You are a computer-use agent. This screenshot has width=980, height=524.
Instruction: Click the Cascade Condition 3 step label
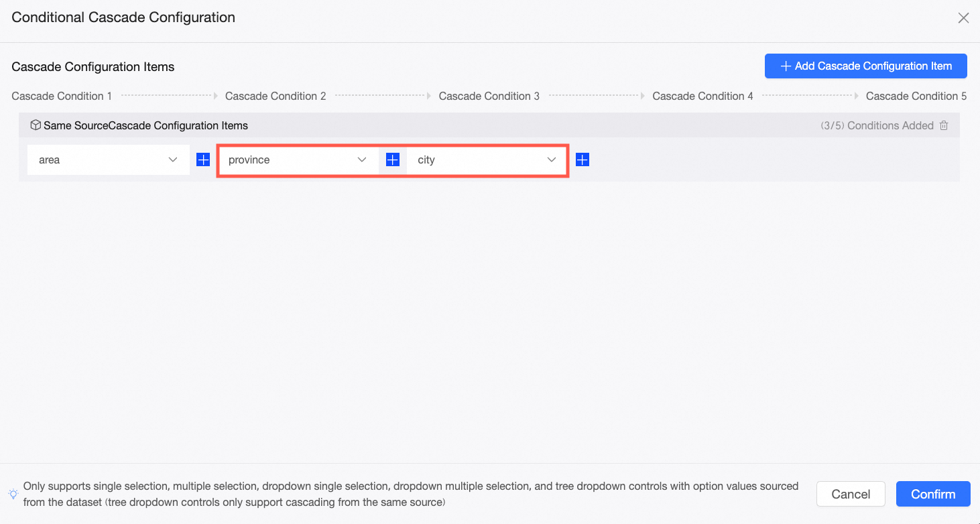489,96
